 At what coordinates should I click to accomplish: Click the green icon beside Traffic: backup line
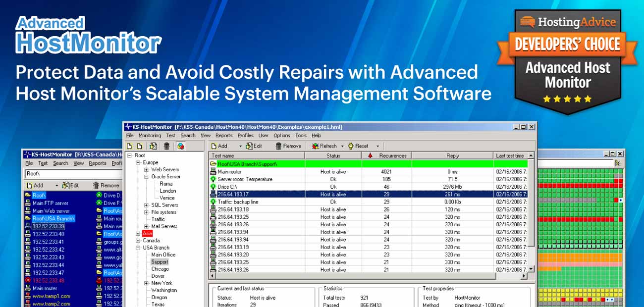click(213, 202)
